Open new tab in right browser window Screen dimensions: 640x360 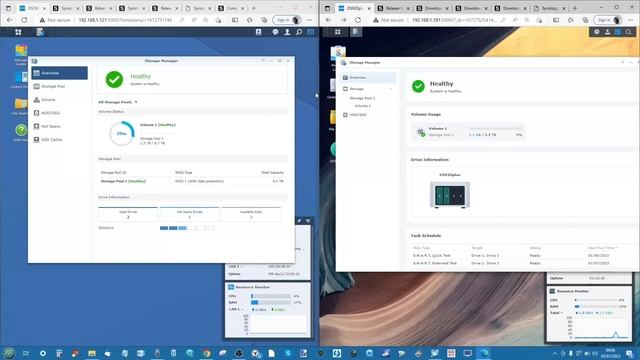[x=575, y=8]
